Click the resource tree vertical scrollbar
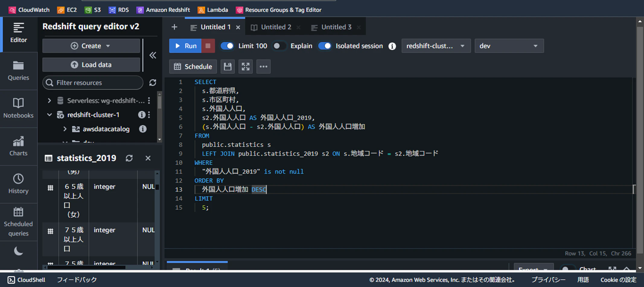The image size is (644, 287). pos(160,103)
